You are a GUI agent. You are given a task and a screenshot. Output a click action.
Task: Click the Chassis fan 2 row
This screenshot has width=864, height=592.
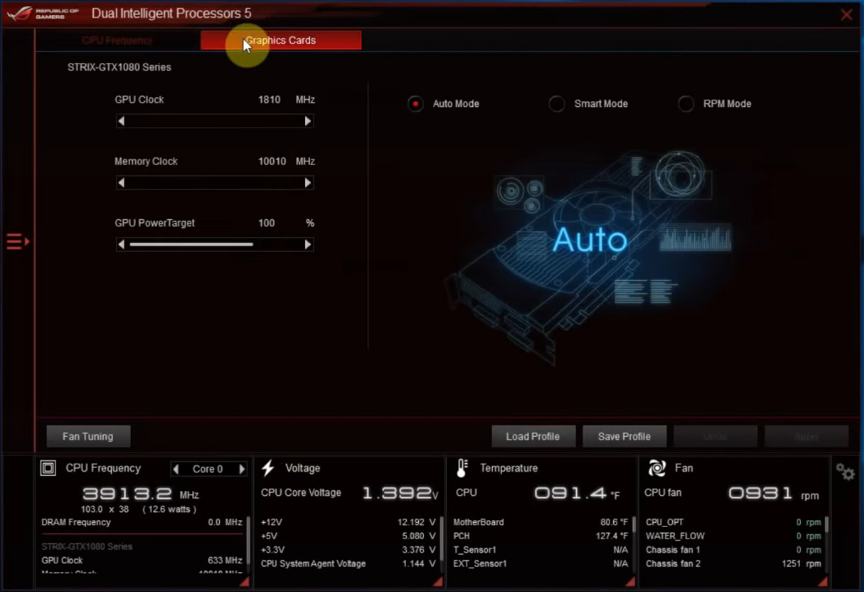tap(733, 563)
